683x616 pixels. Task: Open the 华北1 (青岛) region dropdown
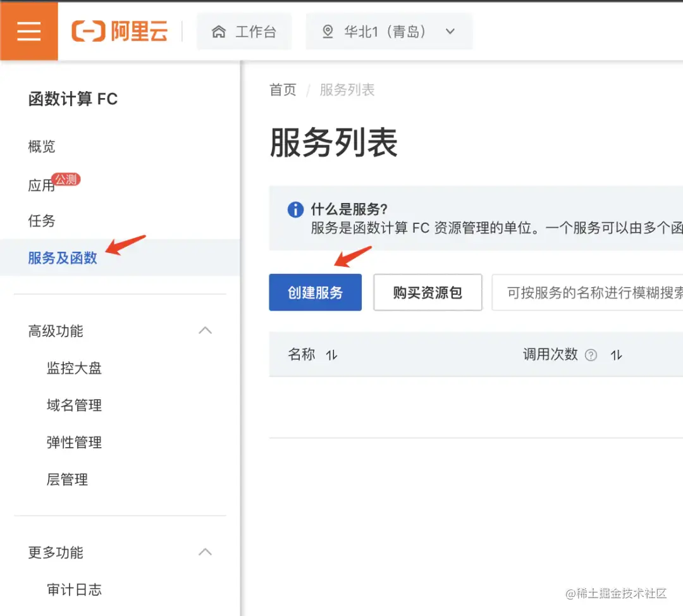pos(388,32)
